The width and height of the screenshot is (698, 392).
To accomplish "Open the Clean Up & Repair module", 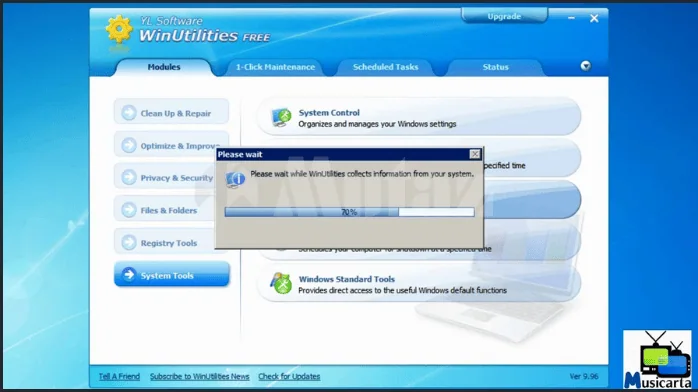I will point(171,112).
